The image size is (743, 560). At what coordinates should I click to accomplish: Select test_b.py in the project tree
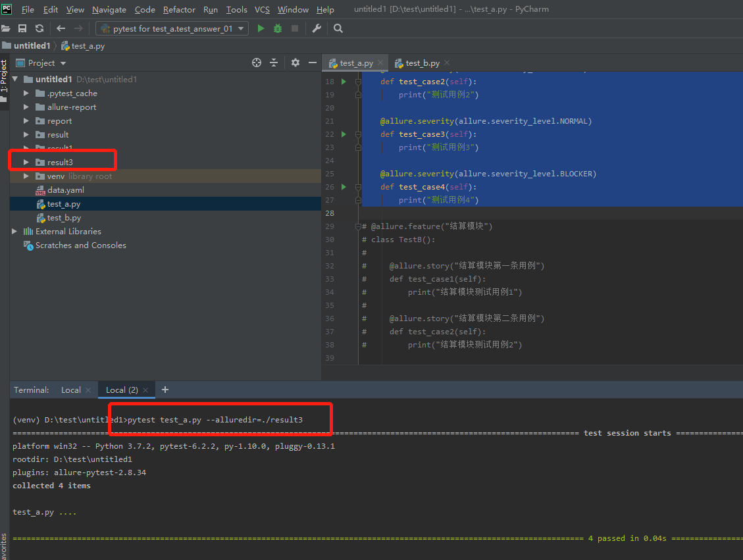coord(64,218)
